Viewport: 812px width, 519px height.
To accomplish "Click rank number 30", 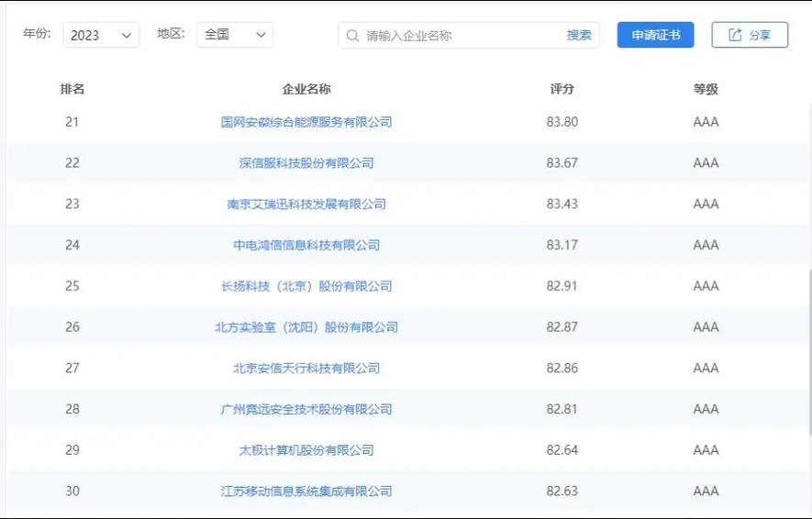I will [x=72, y=491].
